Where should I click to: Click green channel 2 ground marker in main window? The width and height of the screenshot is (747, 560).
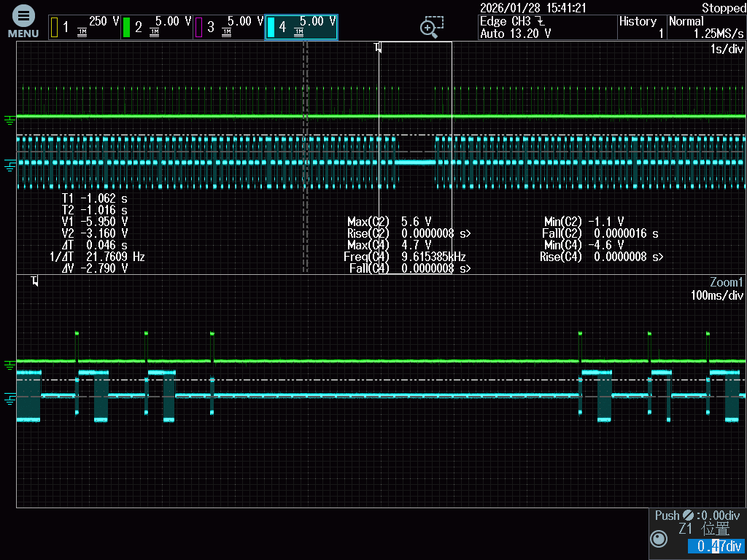(x=9, y=120)
